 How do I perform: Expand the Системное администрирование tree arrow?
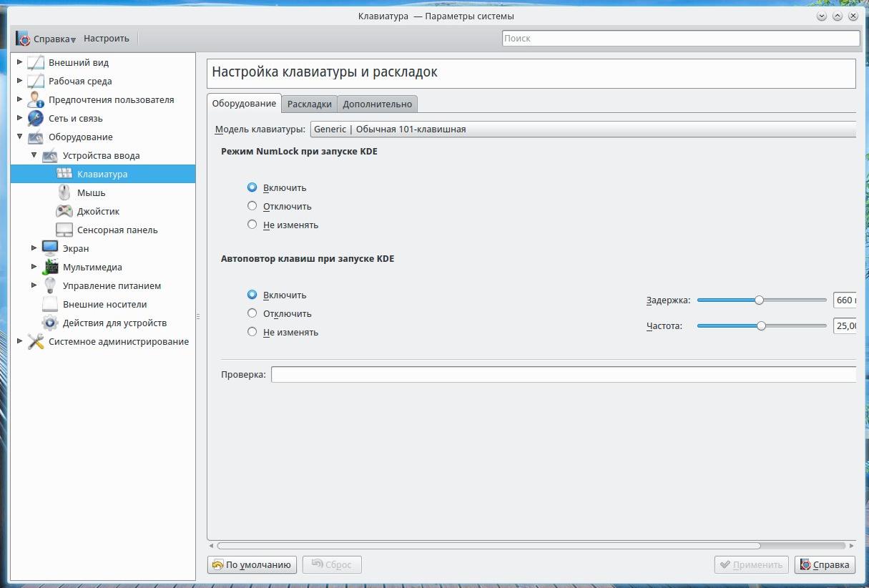[x=20, y=341]
